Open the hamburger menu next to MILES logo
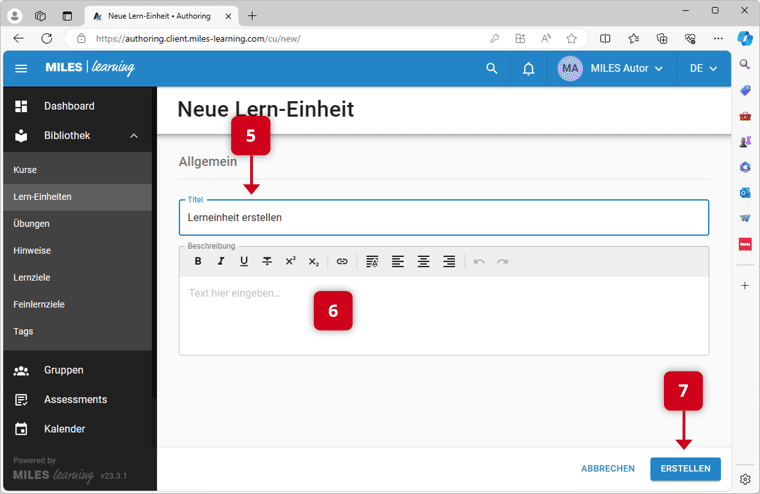Viewport: 760px width, 494px height. [21, 69]
